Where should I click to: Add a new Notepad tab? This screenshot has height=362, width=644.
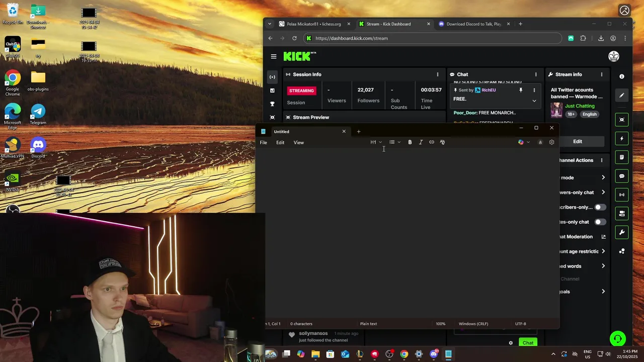pos(359,132)
